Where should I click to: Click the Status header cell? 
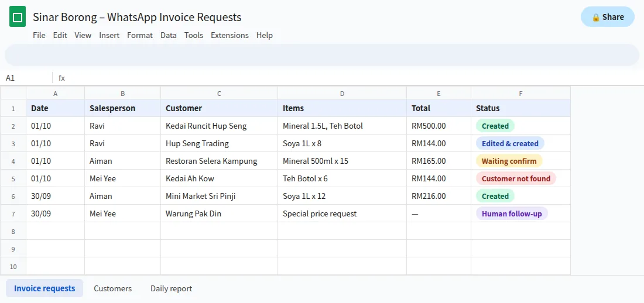tap(520, 108)
